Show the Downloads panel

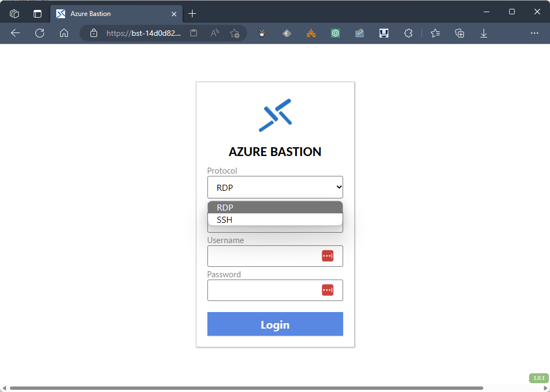click(x=484, y=33)
